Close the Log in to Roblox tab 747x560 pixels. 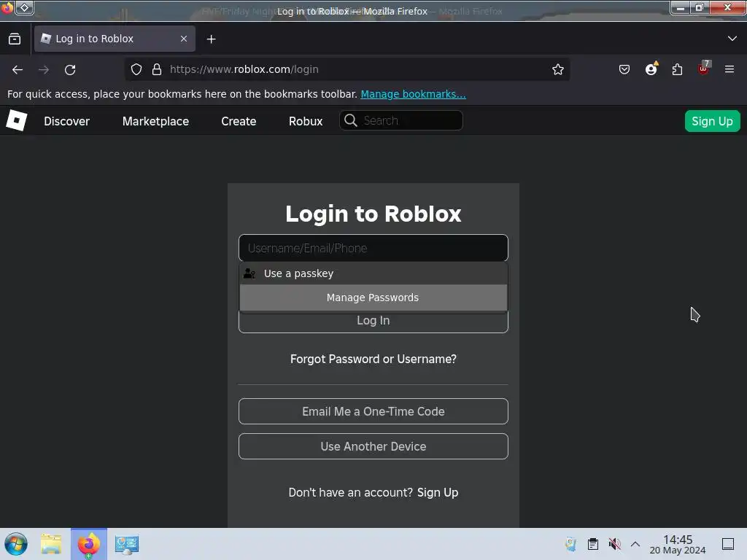pyautogui.click(x=184, y=39)
